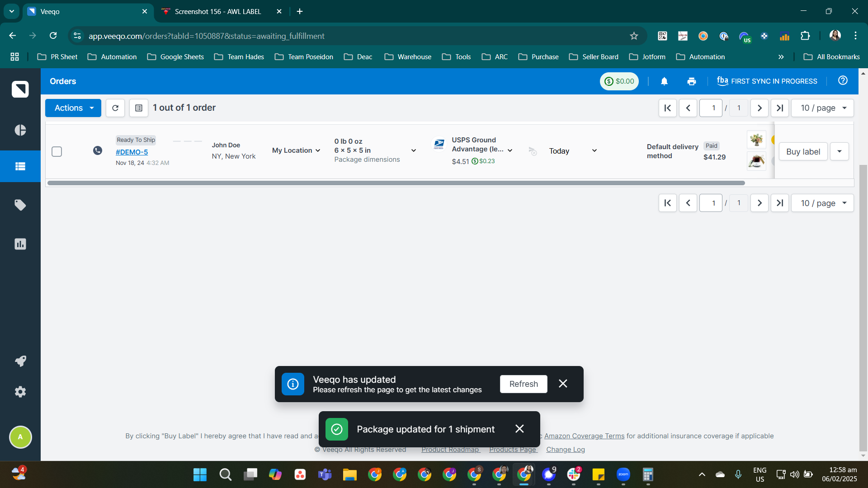Click the top page number input field
Viewport: 868px width, 488px height.
click(711, 108)
